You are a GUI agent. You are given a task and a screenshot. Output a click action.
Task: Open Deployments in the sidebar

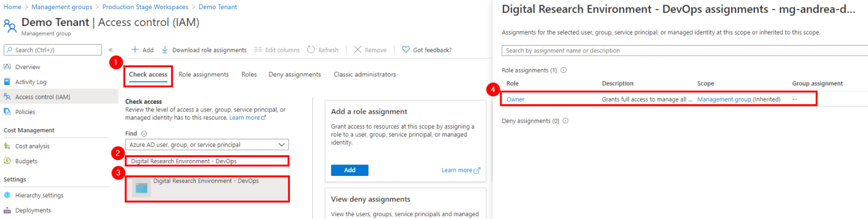33,210
